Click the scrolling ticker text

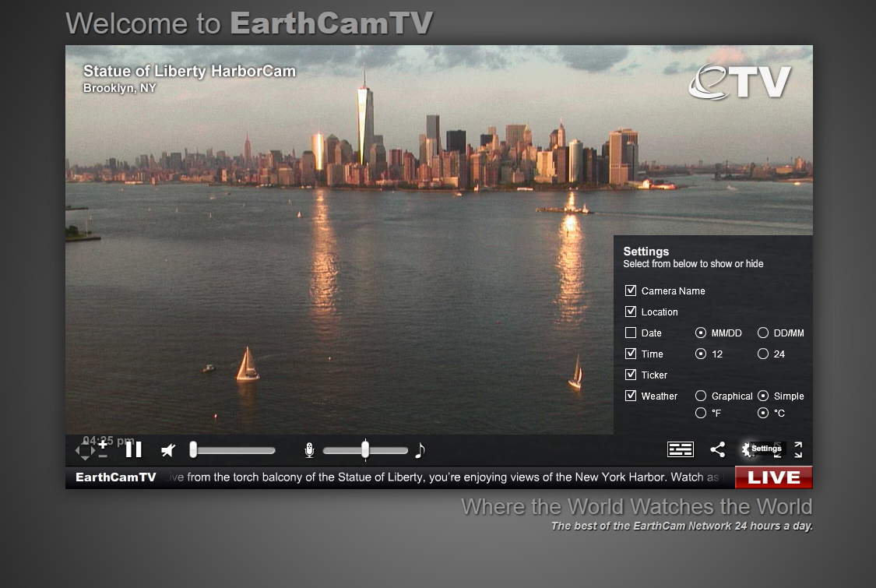445,477
